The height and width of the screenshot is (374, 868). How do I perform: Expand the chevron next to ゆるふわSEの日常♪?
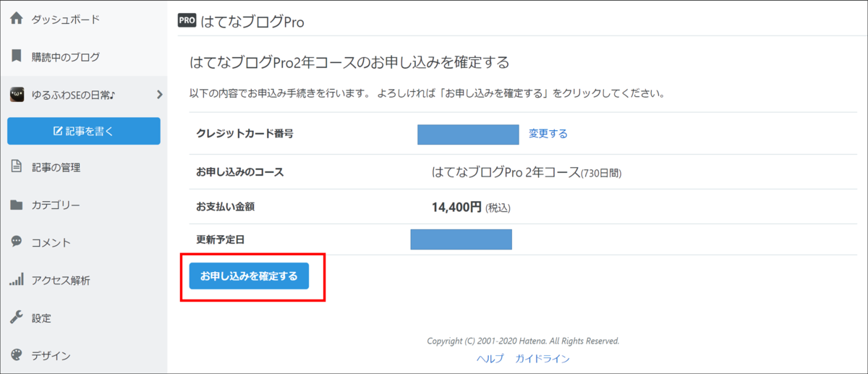tap(159, 94)
